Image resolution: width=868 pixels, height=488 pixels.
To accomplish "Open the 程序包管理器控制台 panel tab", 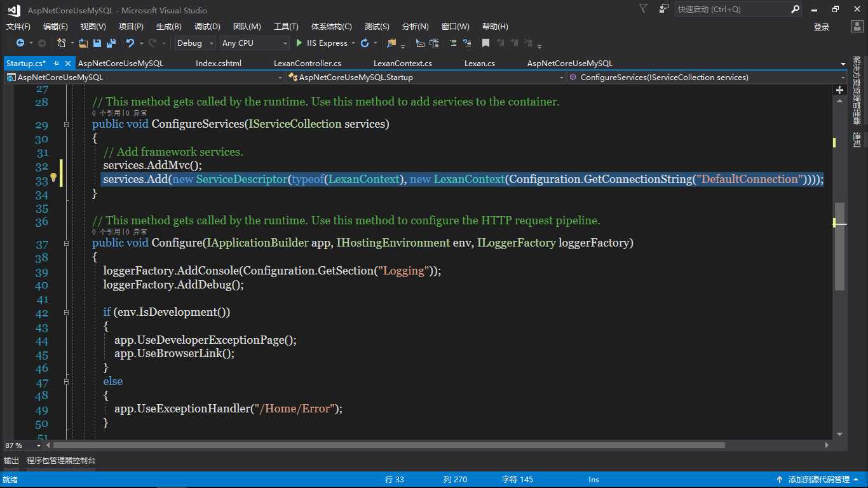I will coord(61,461).
